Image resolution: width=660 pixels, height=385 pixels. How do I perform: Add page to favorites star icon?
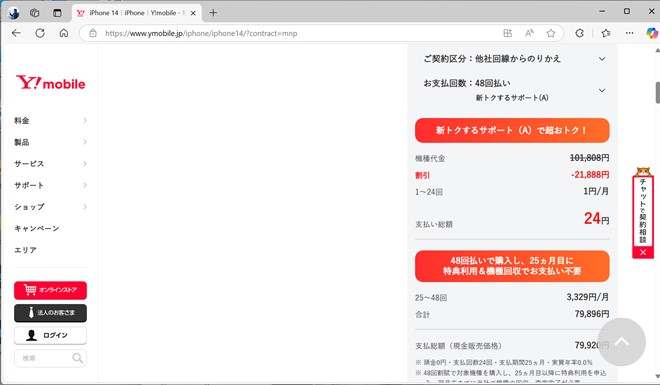pos(551,33)
